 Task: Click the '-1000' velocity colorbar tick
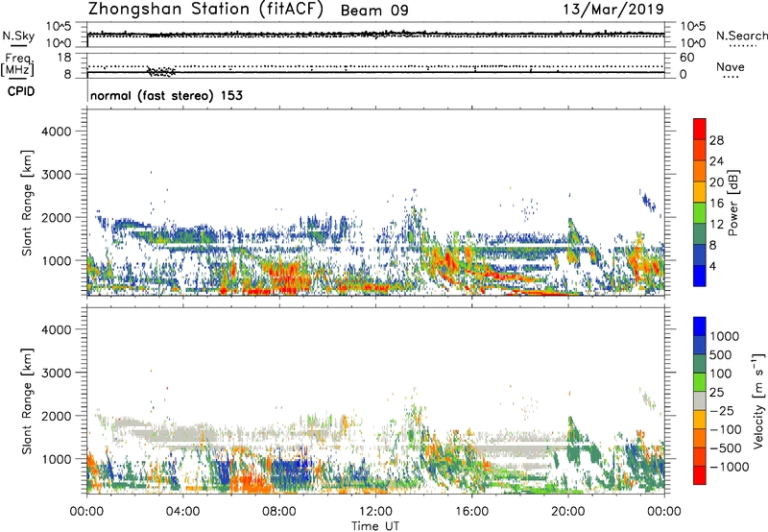[x=729, y=467]
